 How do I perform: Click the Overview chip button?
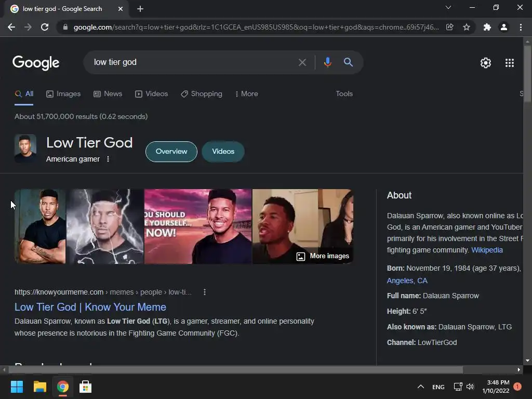171,152
